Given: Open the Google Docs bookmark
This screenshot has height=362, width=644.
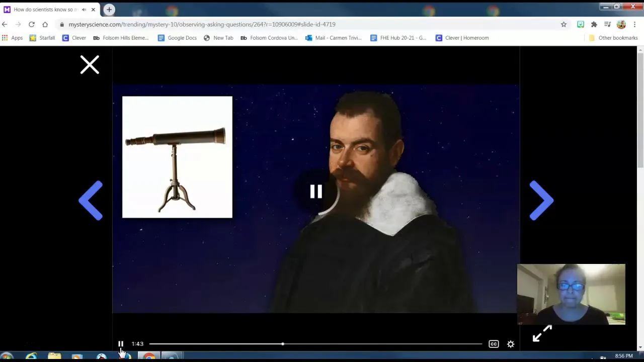Looking at the screenshot, I should click(177, 38).
